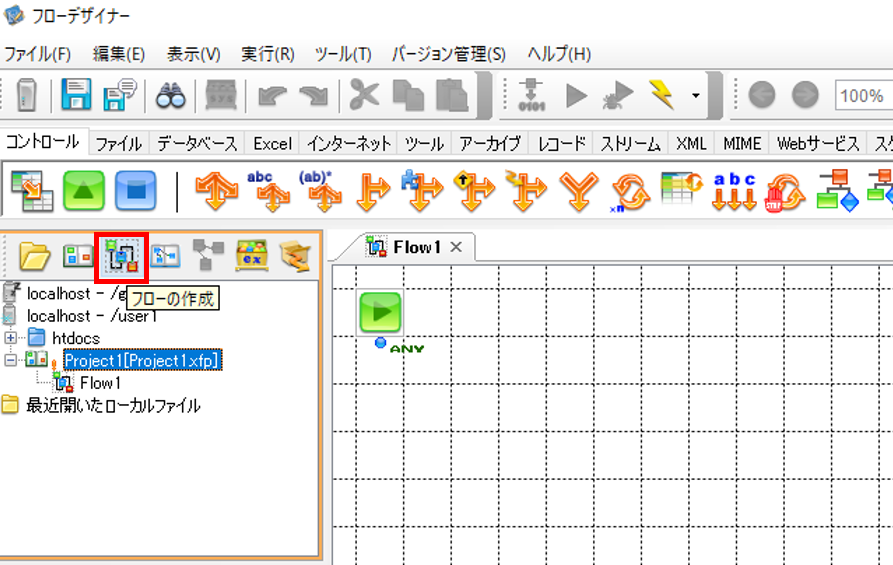Select the green Start node on canvas
The image size is (893, 565).
pyautogui.click(x=380, y=312)
